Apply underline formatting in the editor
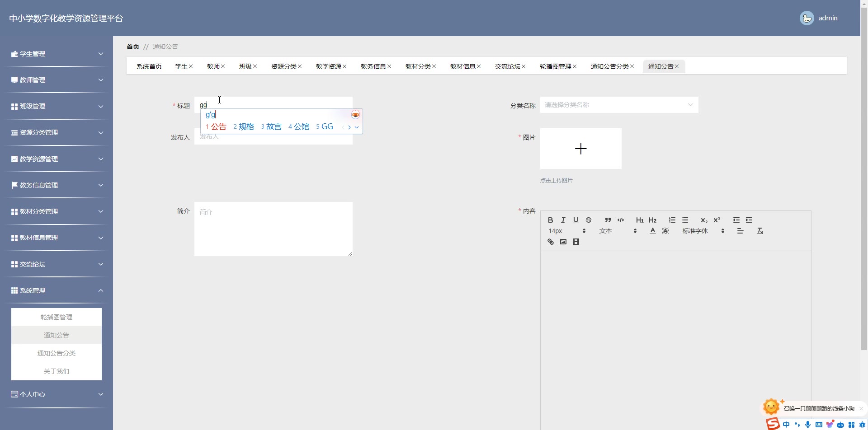This screenshot has height=430, width=868. [576, 220]
